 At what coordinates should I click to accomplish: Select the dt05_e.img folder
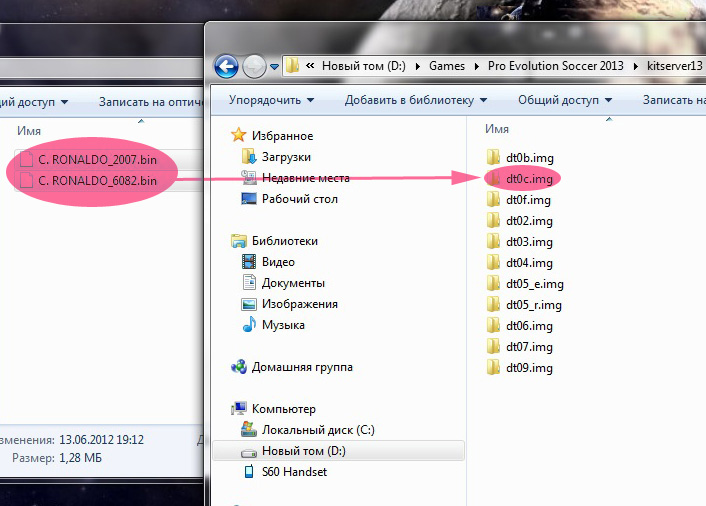click(534, 284)
